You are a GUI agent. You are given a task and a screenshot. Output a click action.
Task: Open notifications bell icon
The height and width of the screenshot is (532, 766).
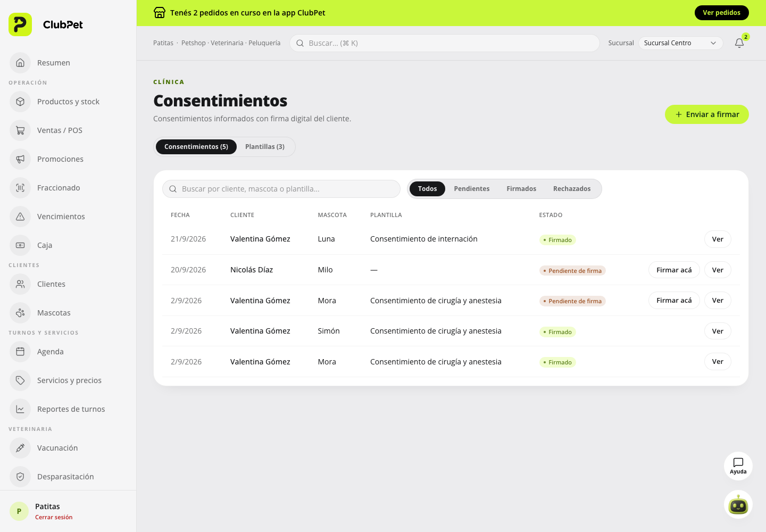pos(739,43)
